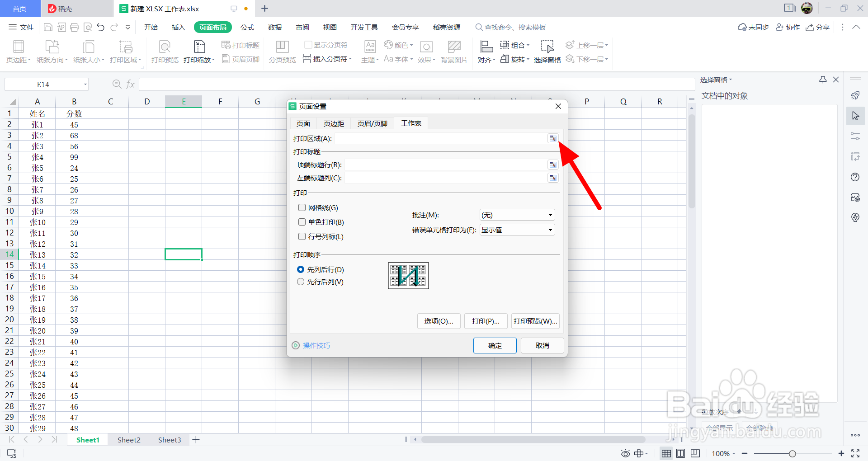Screen dimensions: 868x461
Task: Click the eye protection mode status bar icon
Action: point(626,453)
